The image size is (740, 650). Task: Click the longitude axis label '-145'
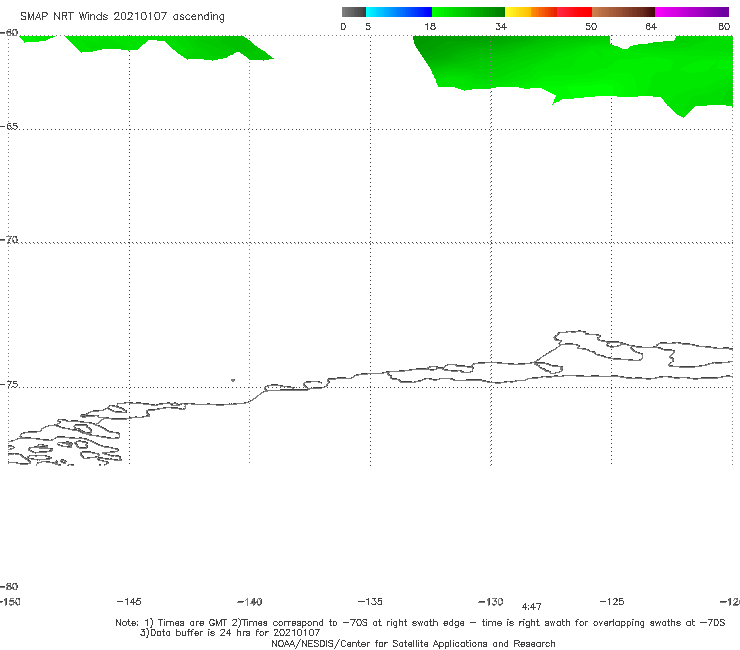click(x=129, y=602)
